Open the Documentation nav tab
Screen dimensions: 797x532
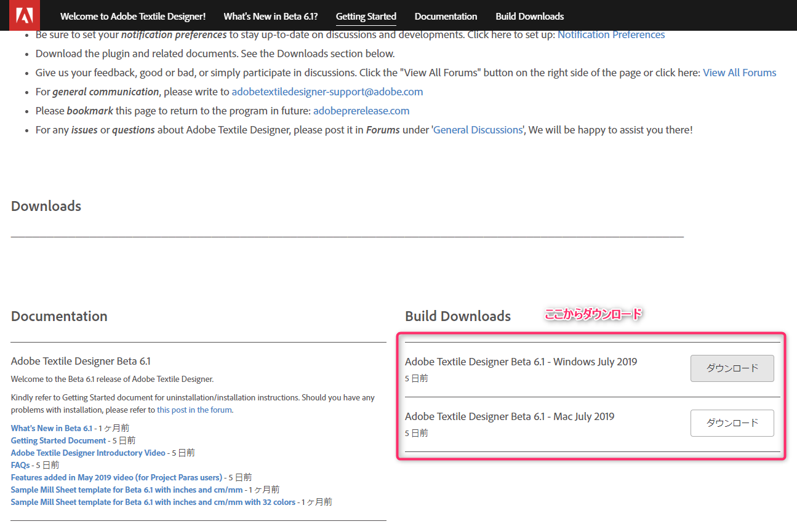(446, 17)
